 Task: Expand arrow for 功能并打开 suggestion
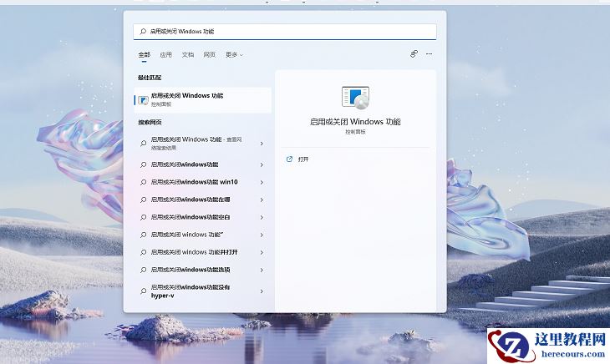[262, 252]
